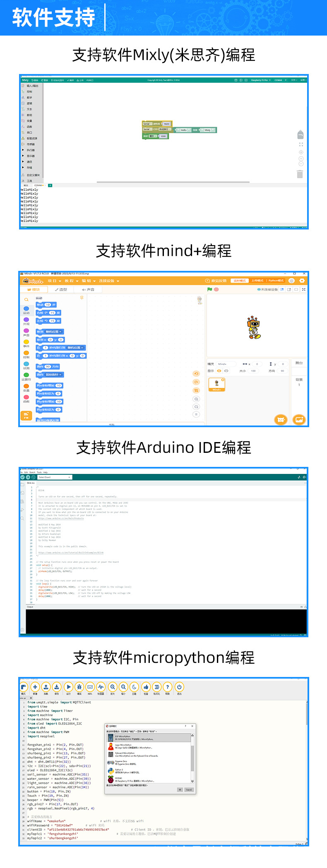Select RP2040 mode in dialog
Viewport: 327px width, 868px height.
click(149, 780)
